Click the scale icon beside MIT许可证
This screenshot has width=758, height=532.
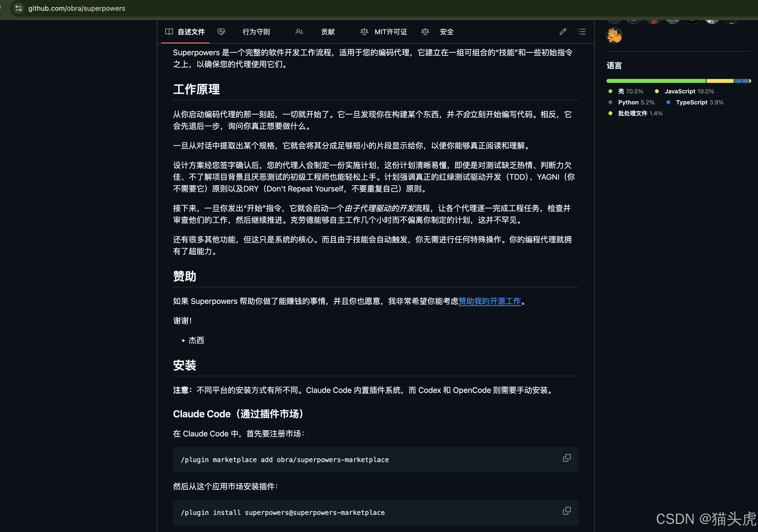point(364,32)
